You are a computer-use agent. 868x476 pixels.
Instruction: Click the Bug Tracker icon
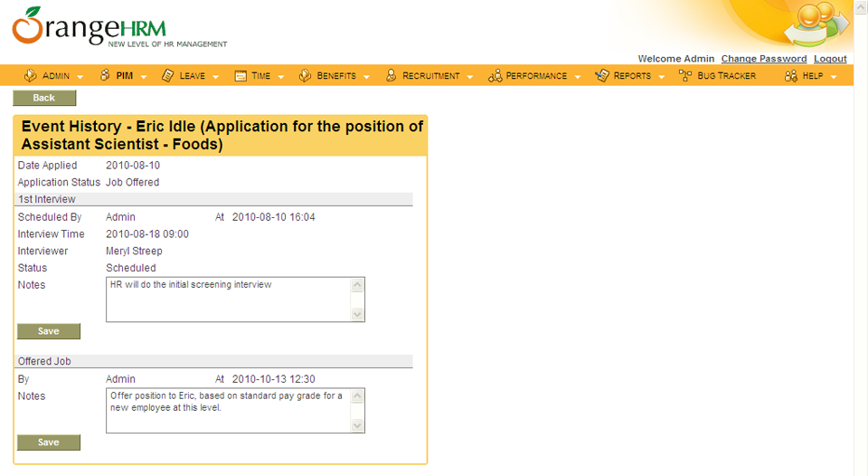(685, 75)
